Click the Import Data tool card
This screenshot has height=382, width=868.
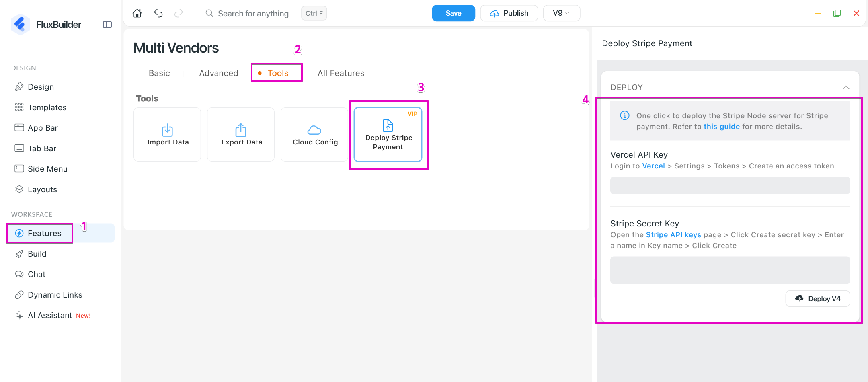(x=167, y=134)
